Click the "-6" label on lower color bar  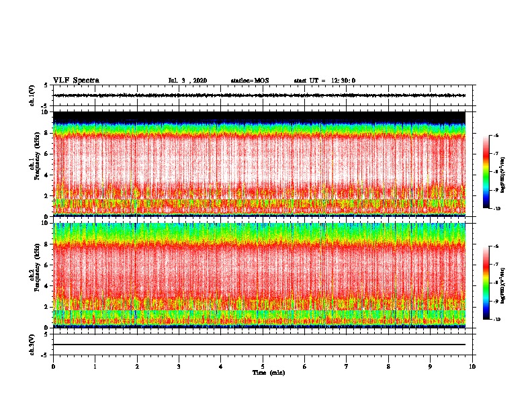pyautogui.click(x=496, y=246)
